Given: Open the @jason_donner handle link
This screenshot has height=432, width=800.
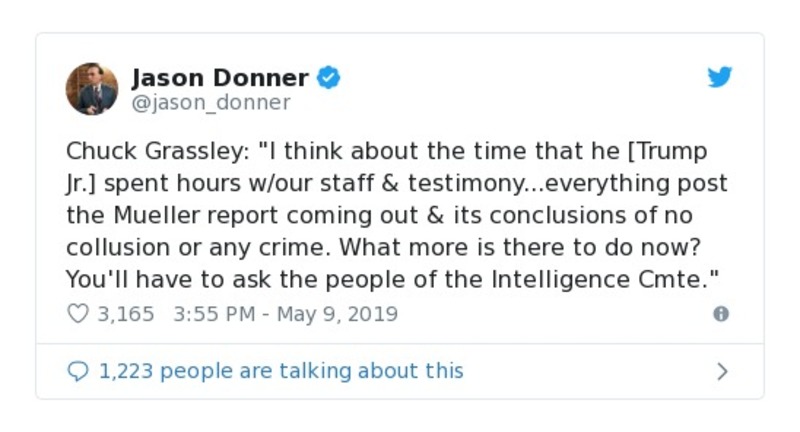Looking at the screenshot, I should 211,102.
